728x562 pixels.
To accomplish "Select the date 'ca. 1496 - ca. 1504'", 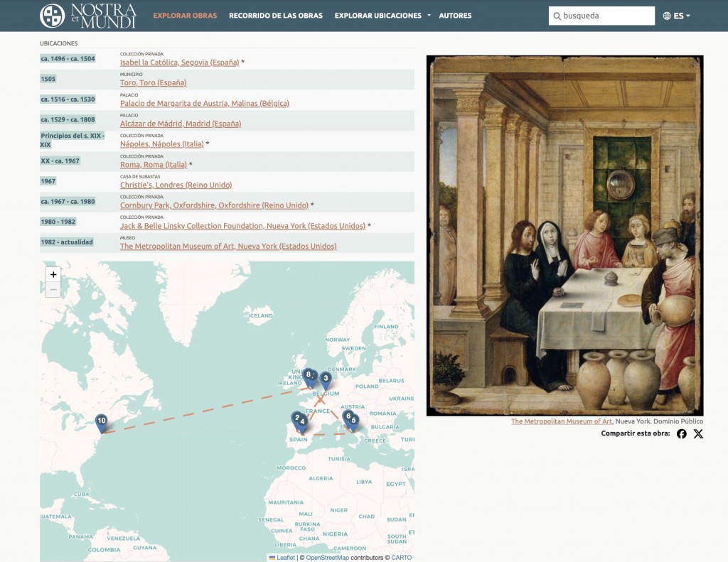I will click(x=68, y=58).
